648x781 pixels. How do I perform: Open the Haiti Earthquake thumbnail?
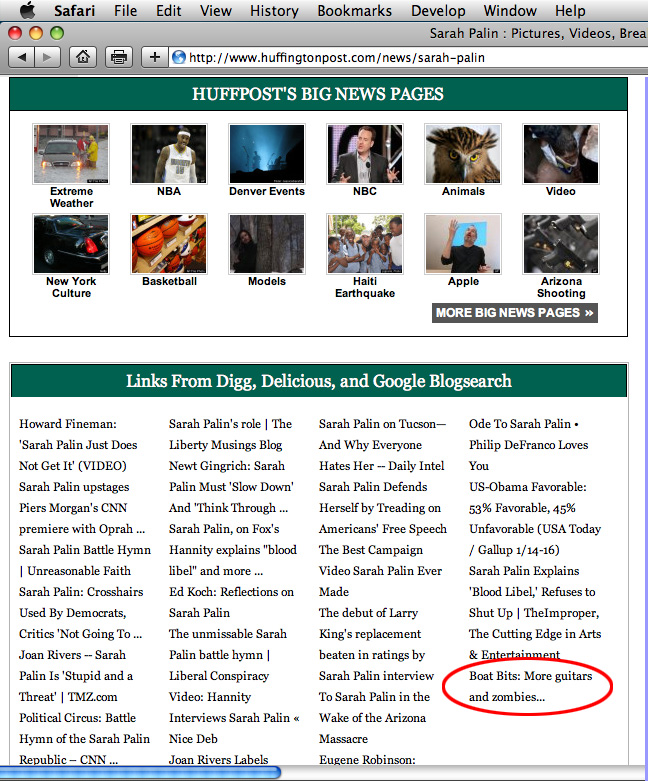[365, 244]
